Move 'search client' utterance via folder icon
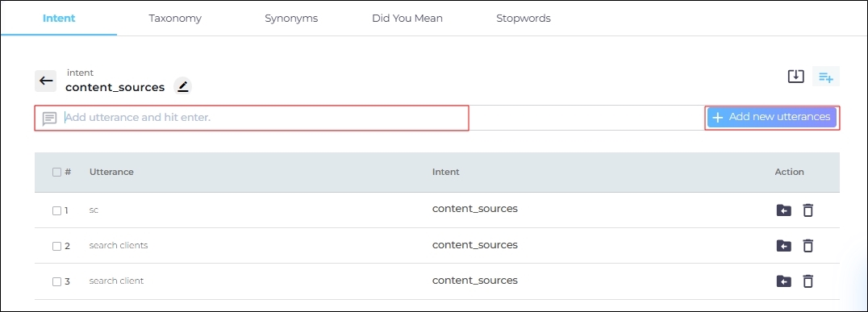Screen dimensions: 868x312 click(x=783, y=281)
